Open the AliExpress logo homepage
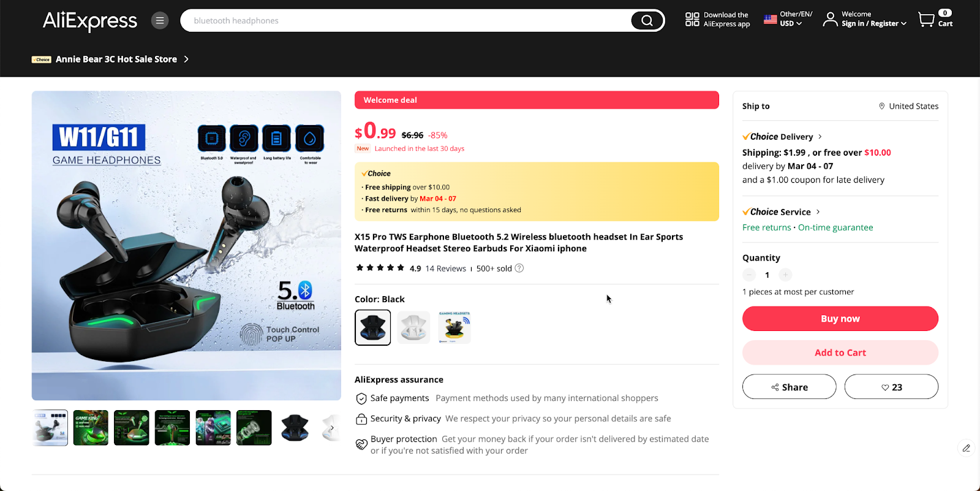Image resolution: width=980 pixels, height=491 pixels. [x=90, y=21]
